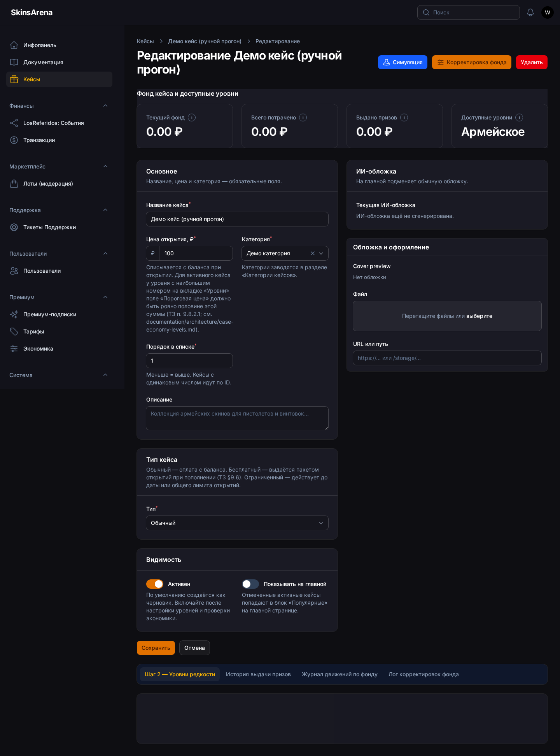Viewport: 560px width, 756px height.
Task: Open Журнал движений по фонду tab
Action: [339, 674]
